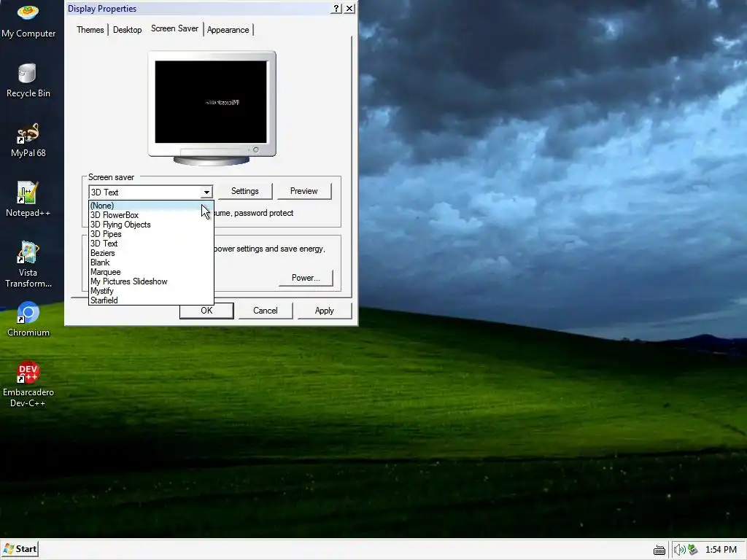The height and width of the screenshot is (560, 747).
Task: Choose Blank screen saver
Action: tap(150, 262)
